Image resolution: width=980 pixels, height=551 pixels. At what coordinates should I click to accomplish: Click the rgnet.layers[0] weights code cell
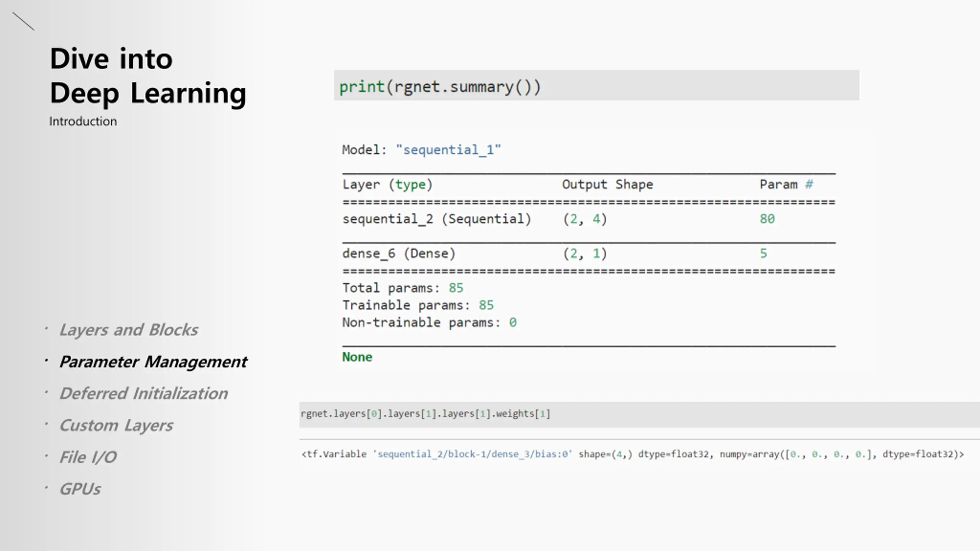pos(640,414)
